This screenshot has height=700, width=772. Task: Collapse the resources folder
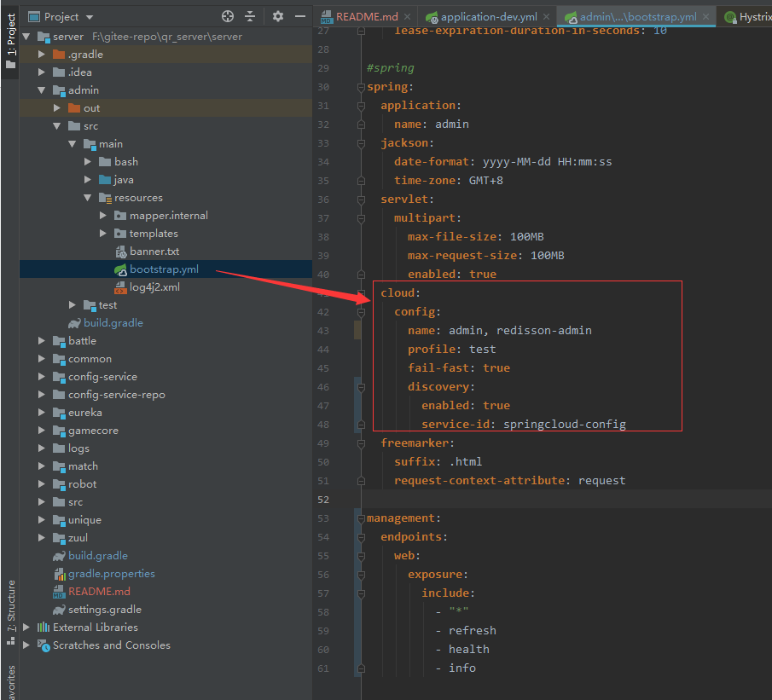88,198
